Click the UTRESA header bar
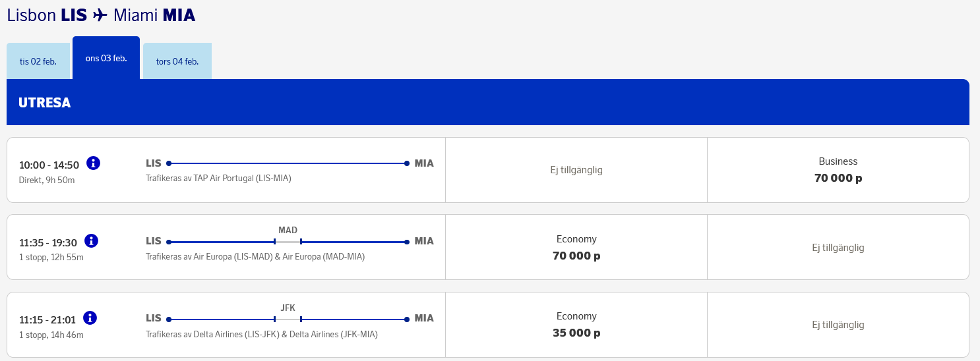The image size is (980, 361). (487, 103)
